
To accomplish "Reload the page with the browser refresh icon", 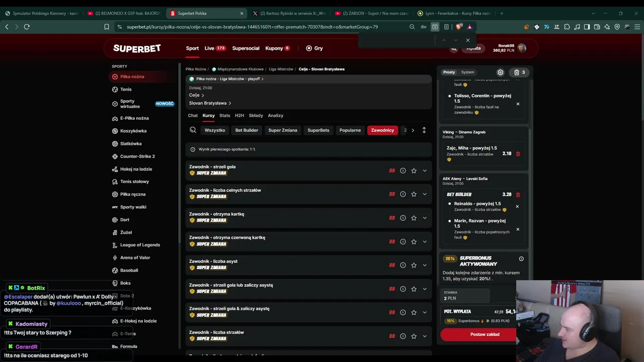I will [x=27, y=27].
